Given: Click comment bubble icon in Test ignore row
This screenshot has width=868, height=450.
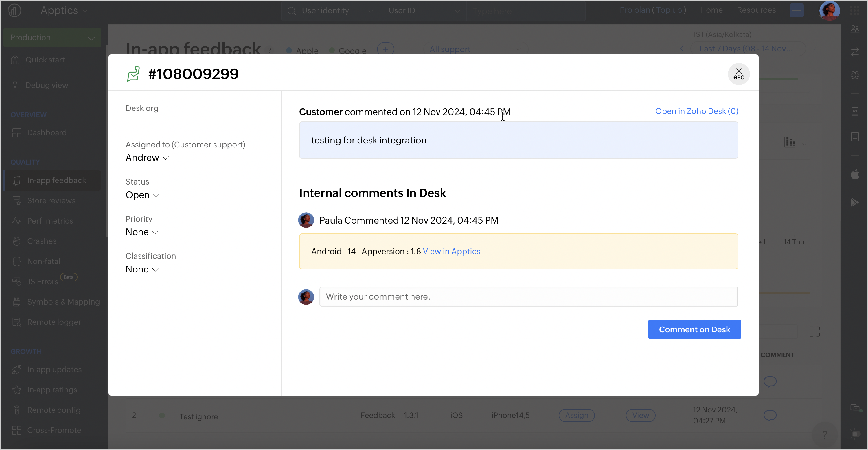Looking at the screenshot, I should click(770, 415).
